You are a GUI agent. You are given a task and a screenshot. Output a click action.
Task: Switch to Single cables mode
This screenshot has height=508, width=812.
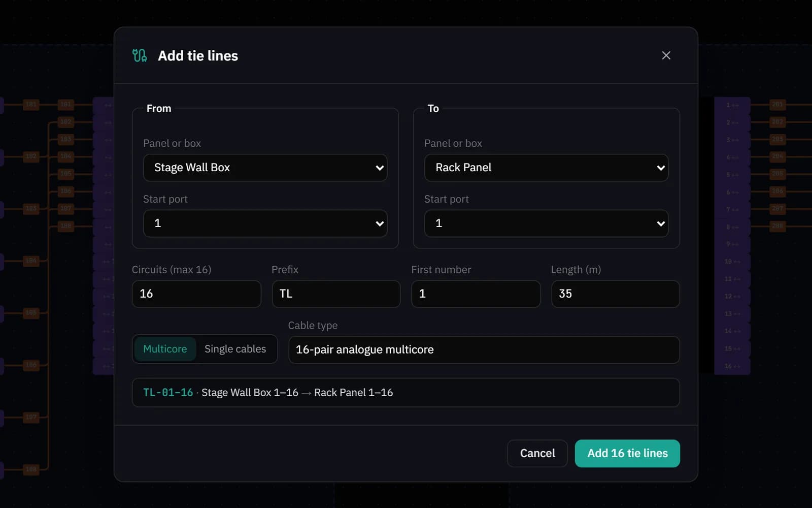235,349
